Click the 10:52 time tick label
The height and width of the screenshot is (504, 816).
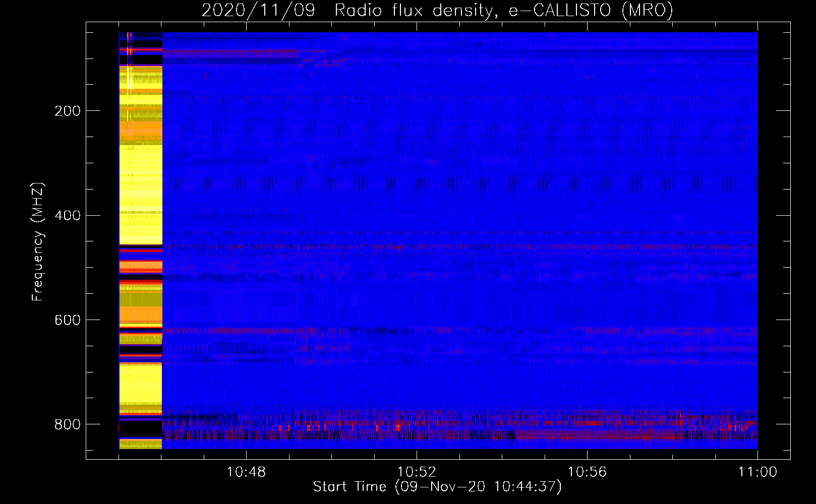pyautogui.click(x=417, y=472)
